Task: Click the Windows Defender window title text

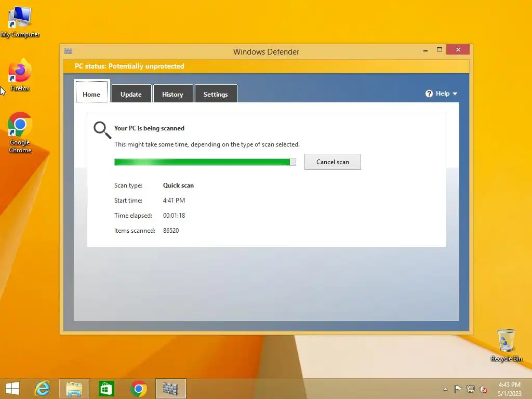Action: click(x=267, y=52)
